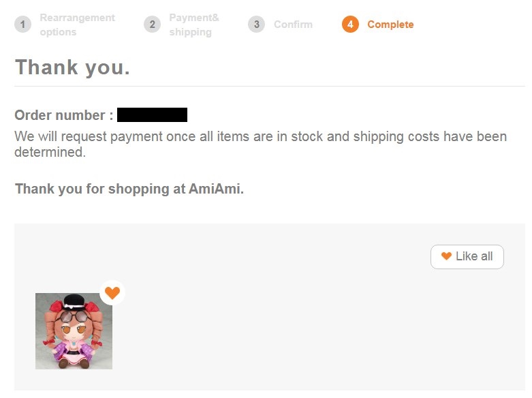The width and height of the screenshot is (532, 398).
Task: Click the Thank you heading
Action: click(x=72, y=67)
